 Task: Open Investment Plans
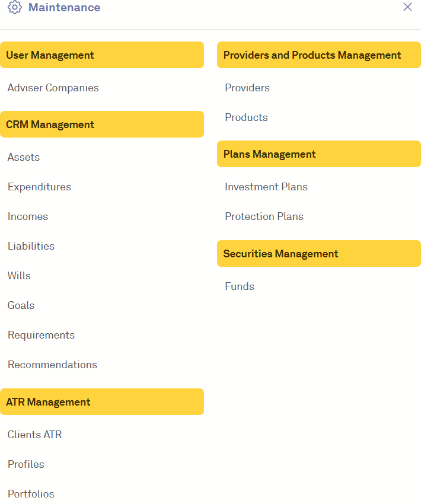(266, 187)
